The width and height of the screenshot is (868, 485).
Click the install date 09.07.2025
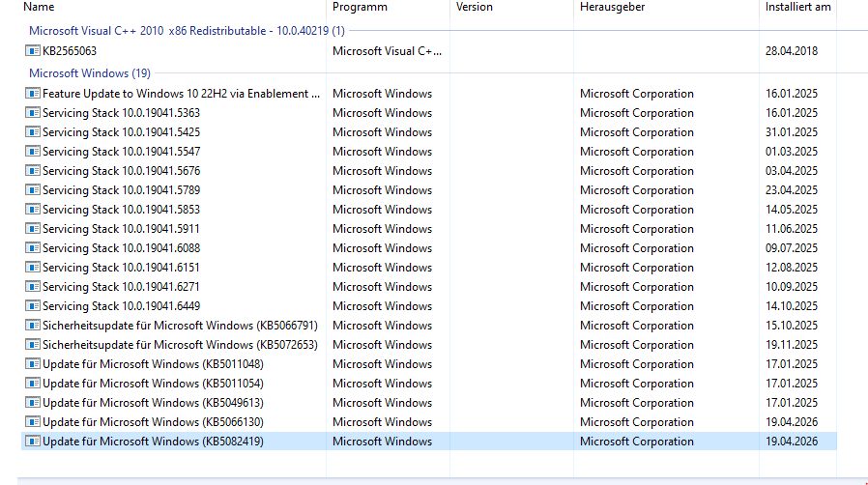792,248
